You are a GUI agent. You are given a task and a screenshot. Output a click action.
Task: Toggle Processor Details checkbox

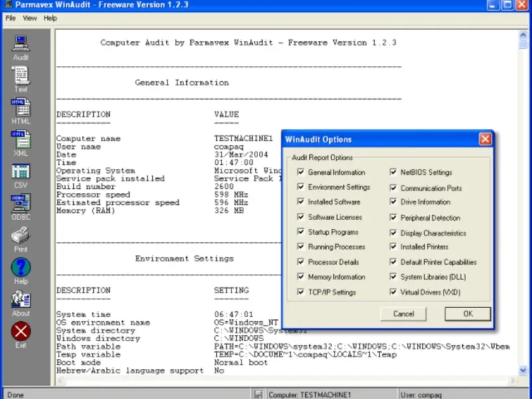(x=301, y=261)
